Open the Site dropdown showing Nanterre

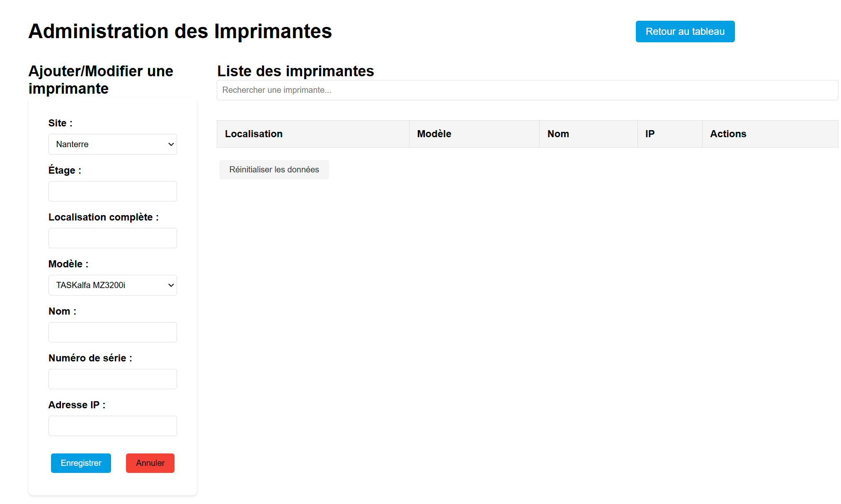tap(112, 144)
